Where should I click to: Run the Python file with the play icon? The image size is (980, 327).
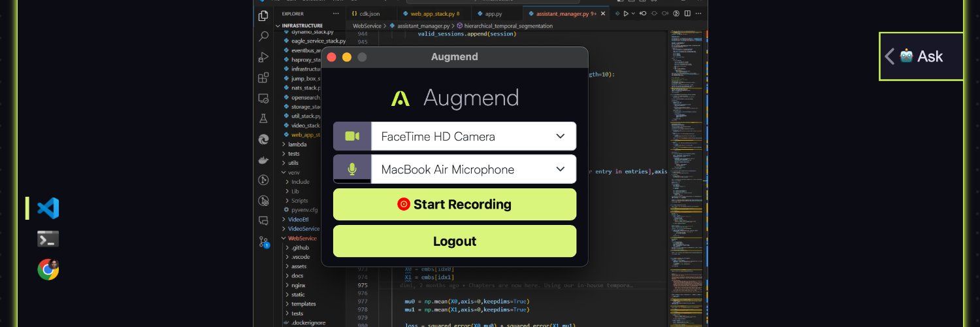point(625,13)
